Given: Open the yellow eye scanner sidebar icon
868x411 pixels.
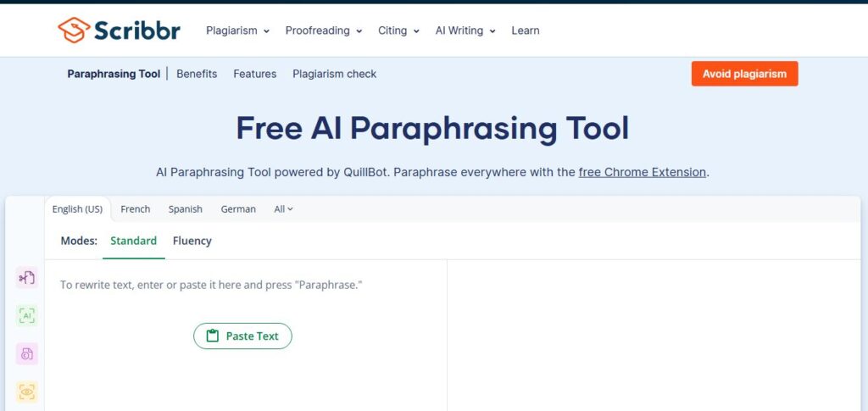Looking at the screenshot, I should [x=26, y=392].
